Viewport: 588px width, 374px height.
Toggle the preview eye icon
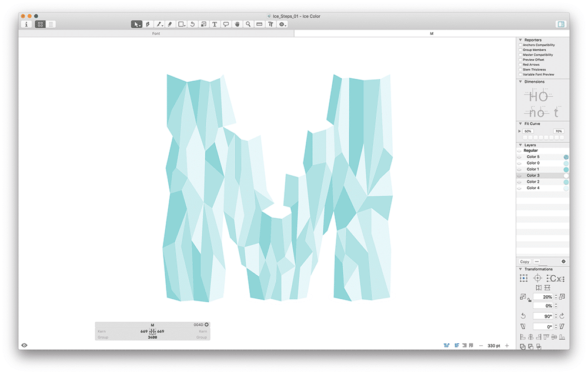click(24, 346)
